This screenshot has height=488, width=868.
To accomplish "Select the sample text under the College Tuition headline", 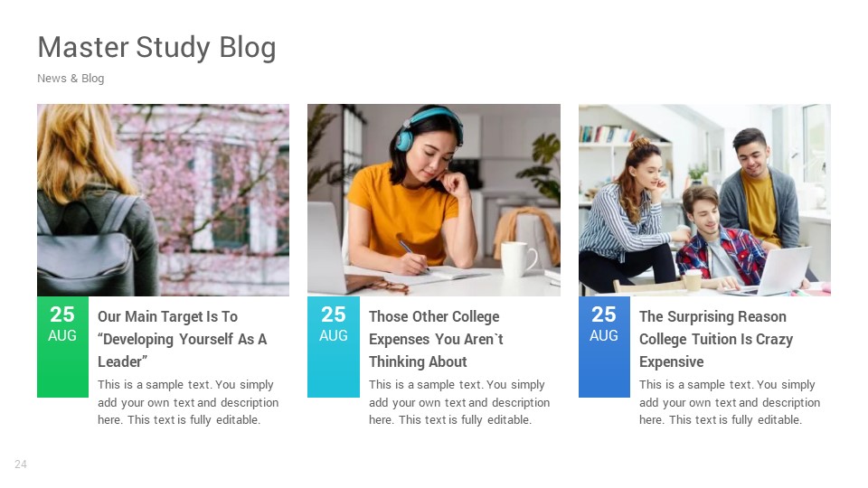I will coord(729,402).
